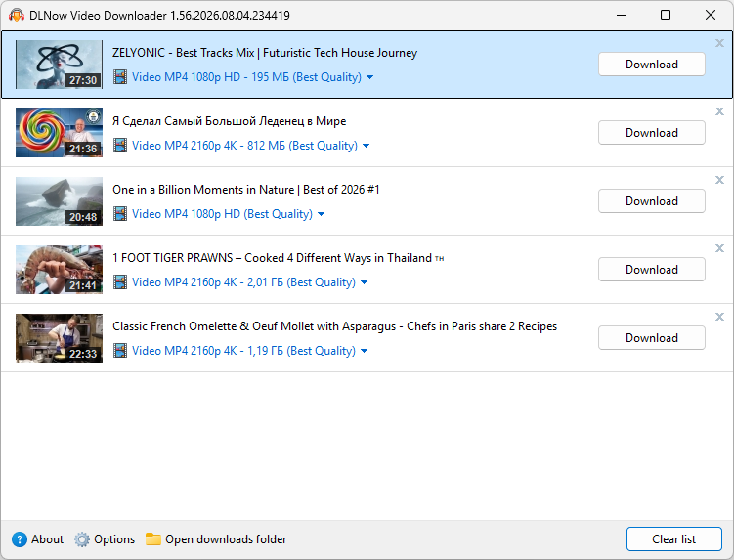Click the lollipop video thumbnail
The height and width of the screenshot is (560, 734).
[59, 133]
